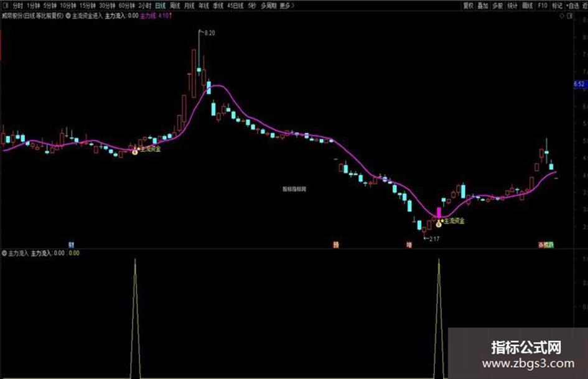Click the 增 event marker on time axis
The height and width of the screenshot is (379, 588).
[409, 245]
